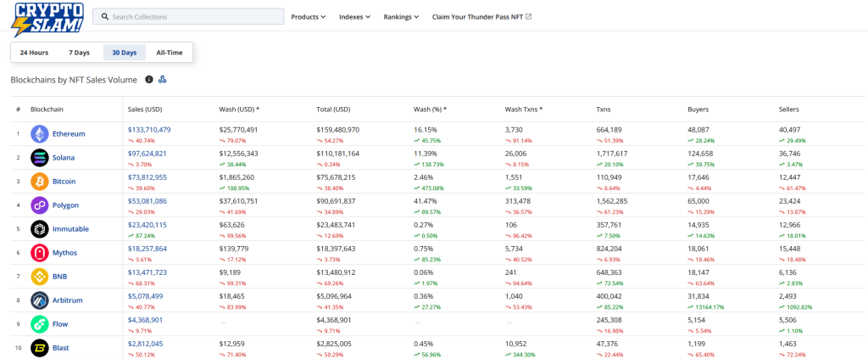Screen dimensions: 868x359
Task: Open the Arbitrum blockchain link
Action: [68, 300]
